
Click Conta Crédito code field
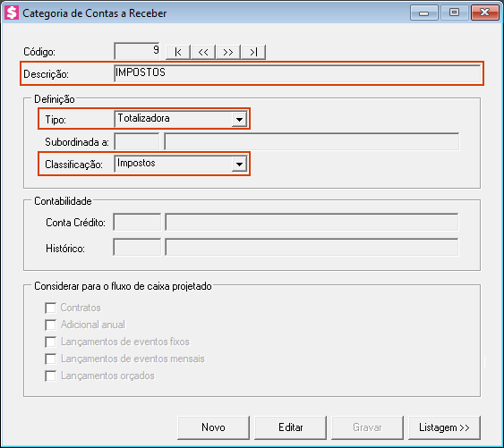[x=137, y=222]
